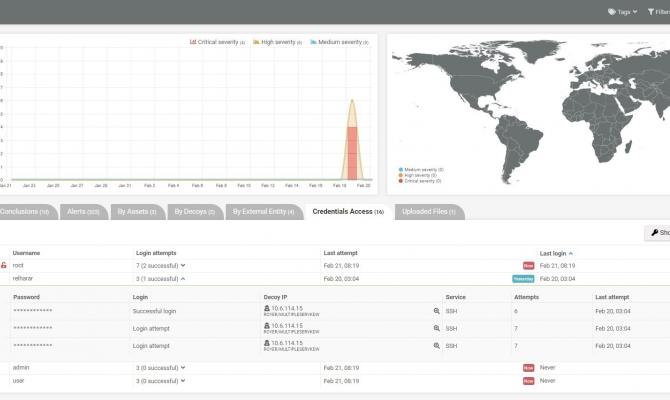Open the Filters control in header
Screen dimensions: 670x400
click(659, 12)
